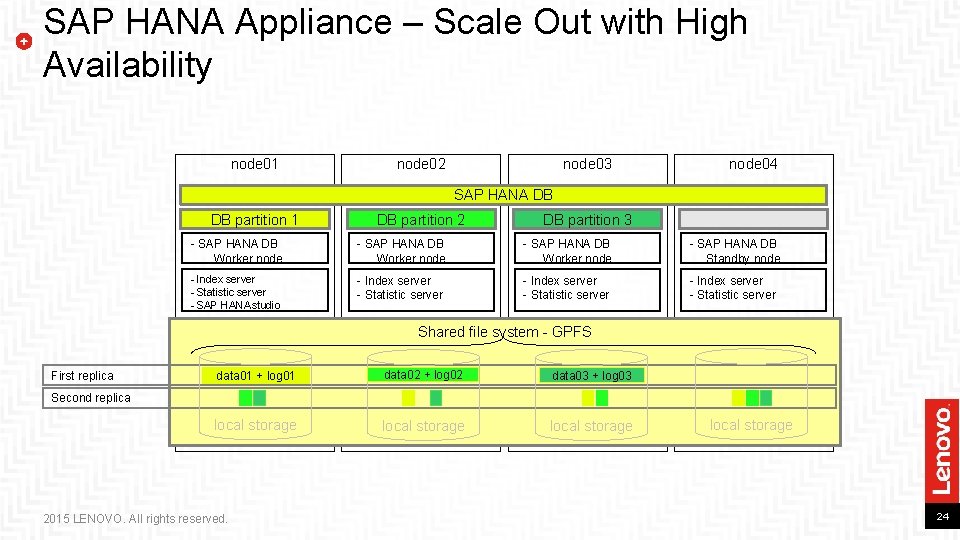Select the node04 label
960x540 pixels.
point(753,164)
